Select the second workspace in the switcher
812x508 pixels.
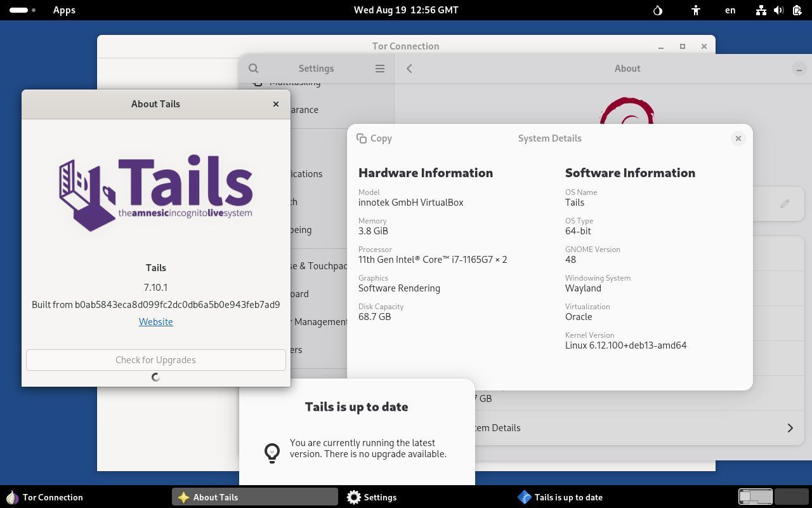point(791,497)
